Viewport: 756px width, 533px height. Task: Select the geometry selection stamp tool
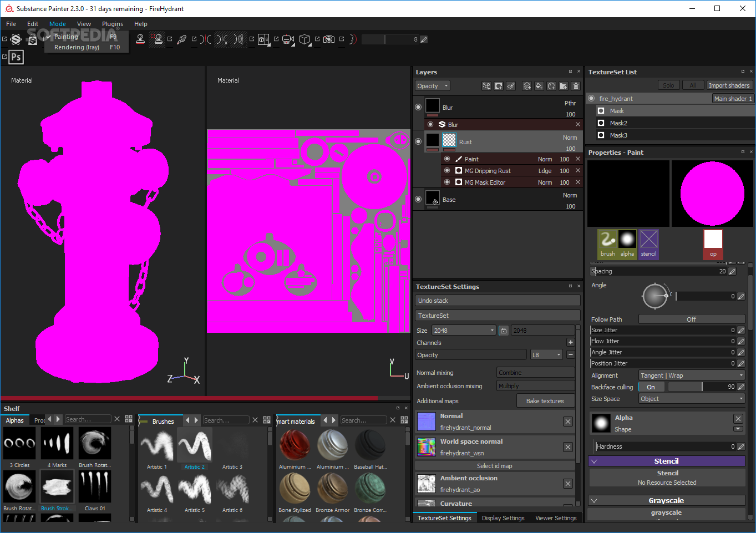point(158,39)
